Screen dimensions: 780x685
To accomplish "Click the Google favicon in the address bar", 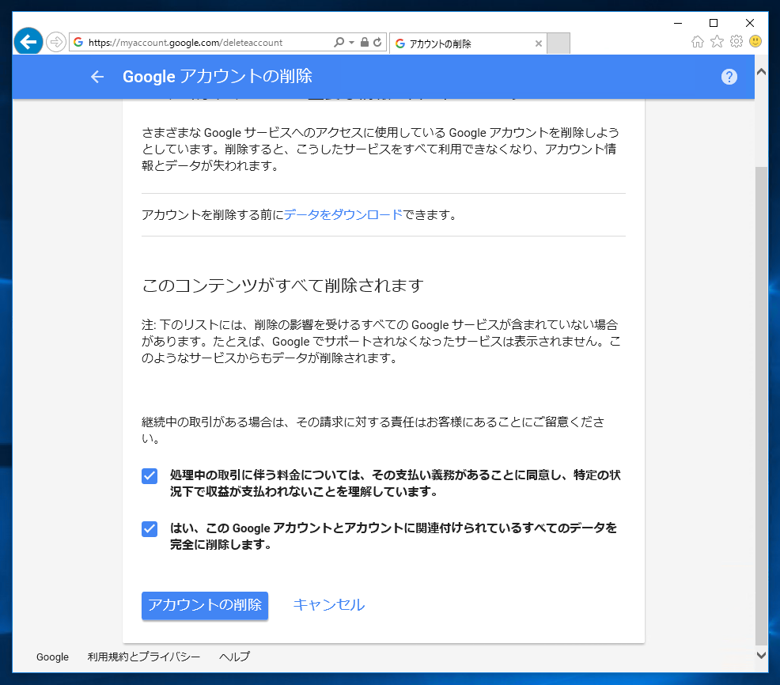I will pos(78,42).
